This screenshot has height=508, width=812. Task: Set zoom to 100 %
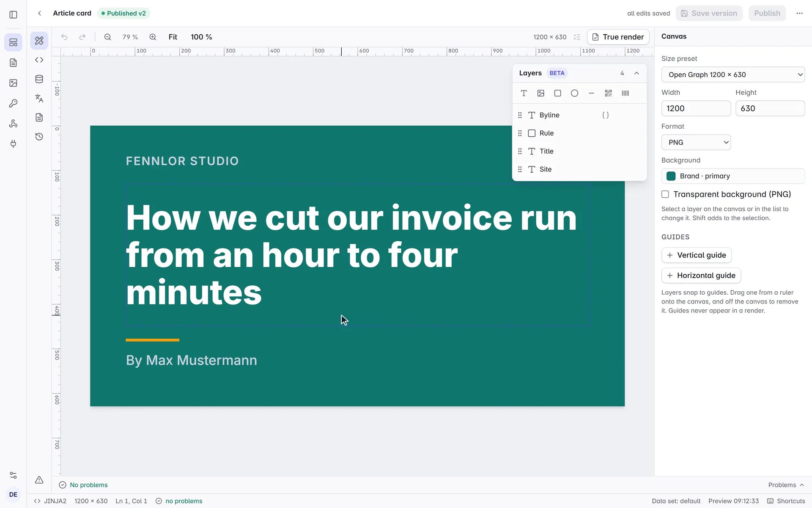(x=201, y=37)
